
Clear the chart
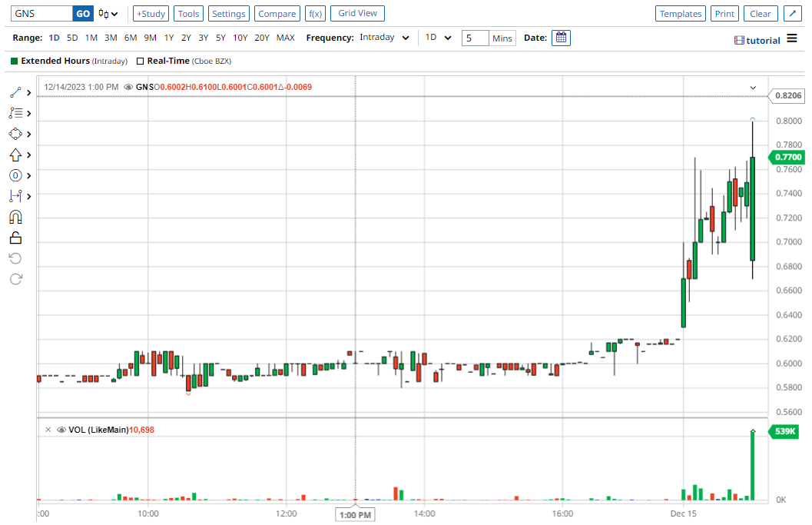[761, 14]
